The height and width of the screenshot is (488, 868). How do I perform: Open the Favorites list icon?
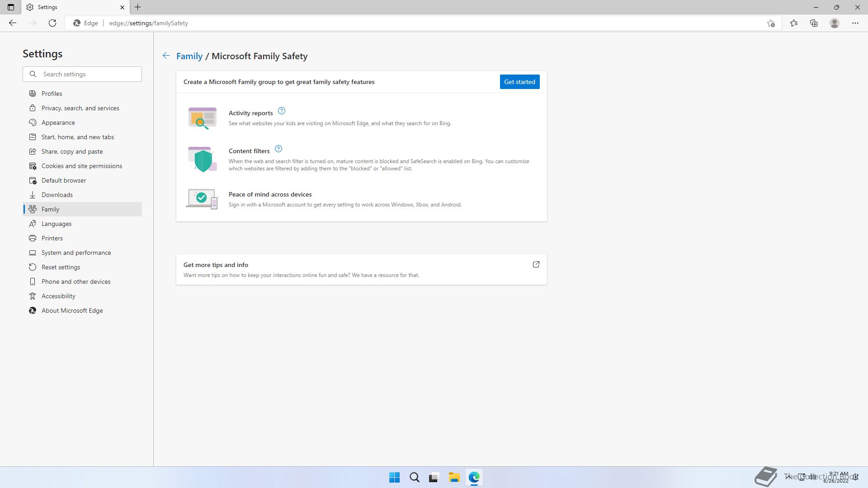pyautogui.click(x=794, y=23)
